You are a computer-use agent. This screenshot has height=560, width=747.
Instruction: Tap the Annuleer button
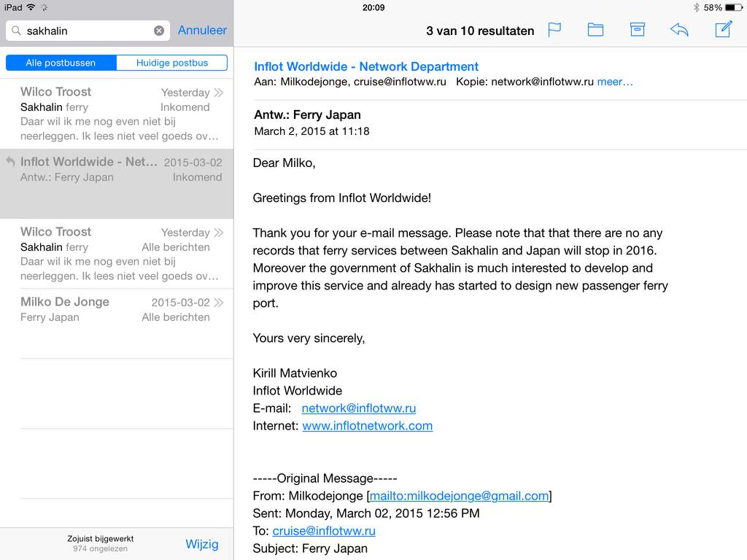(203, 30)
